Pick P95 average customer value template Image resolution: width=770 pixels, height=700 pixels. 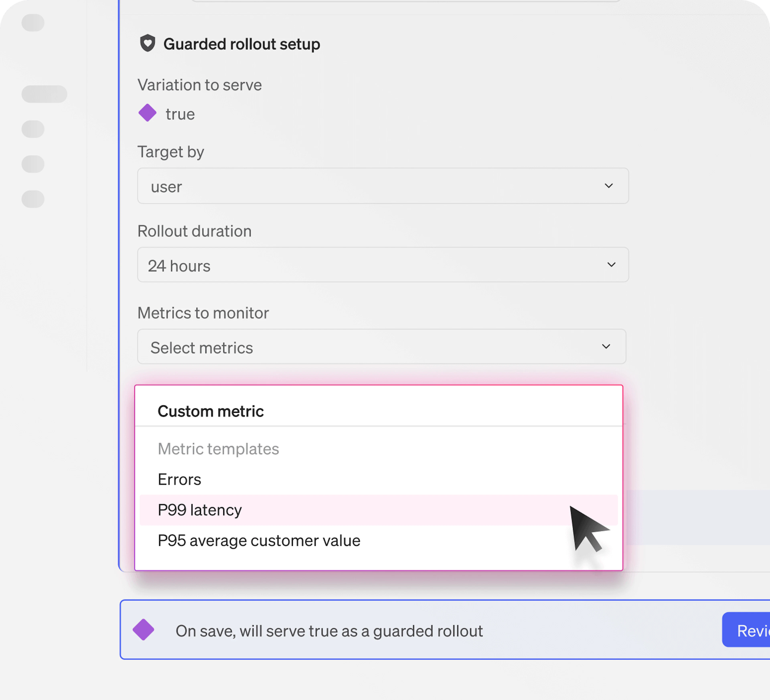point(259,540)
